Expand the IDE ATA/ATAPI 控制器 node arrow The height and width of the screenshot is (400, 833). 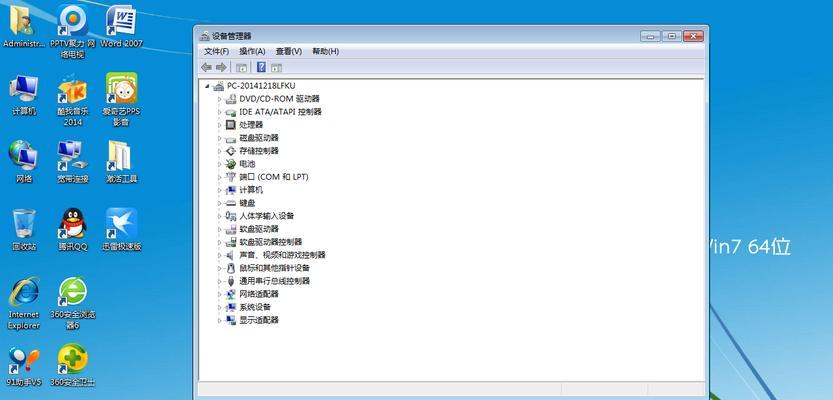tap(219, 112)
